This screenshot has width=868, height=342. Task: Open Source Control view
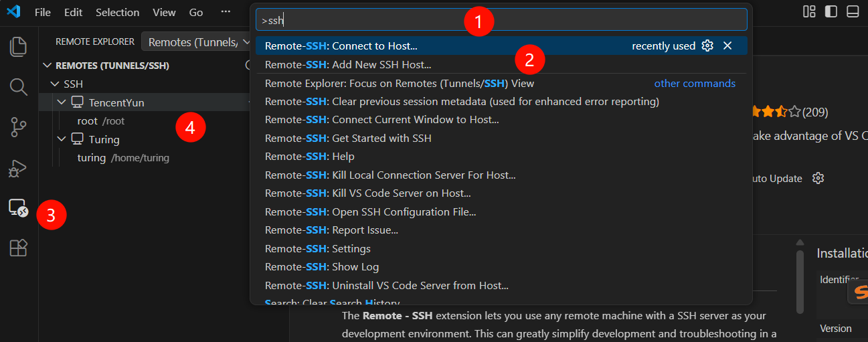(x=19, y=127)
